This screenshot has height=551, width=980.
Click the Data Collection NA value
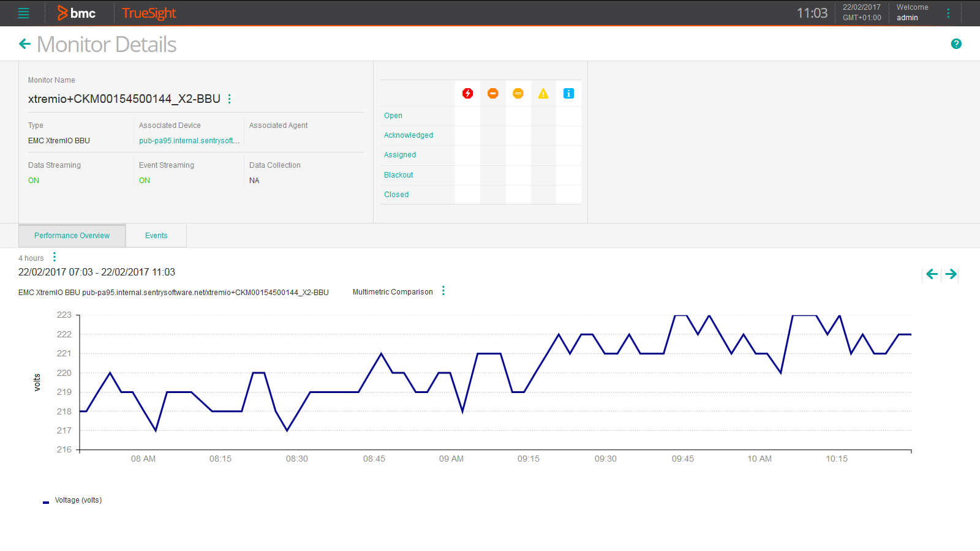(254, 181)
